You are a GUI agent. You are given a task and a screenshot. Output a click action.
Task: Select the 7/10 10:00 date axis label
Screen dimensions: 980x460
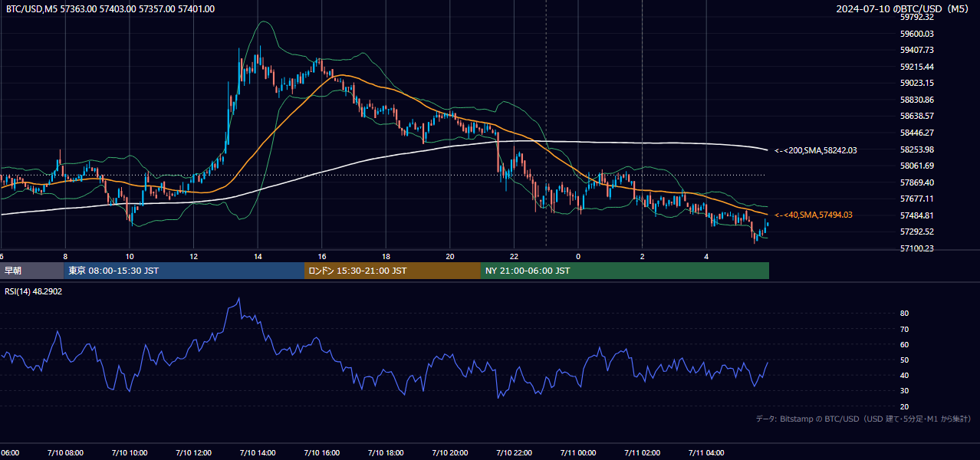click(130, 452)
